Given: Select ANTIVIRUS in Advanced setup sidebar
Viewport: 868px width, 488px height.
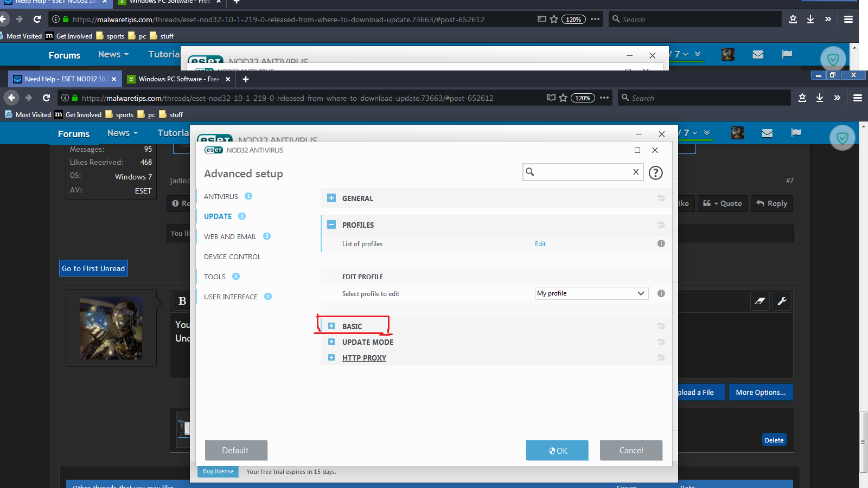Looking at the screenshot, I should [x=221, y=196].
